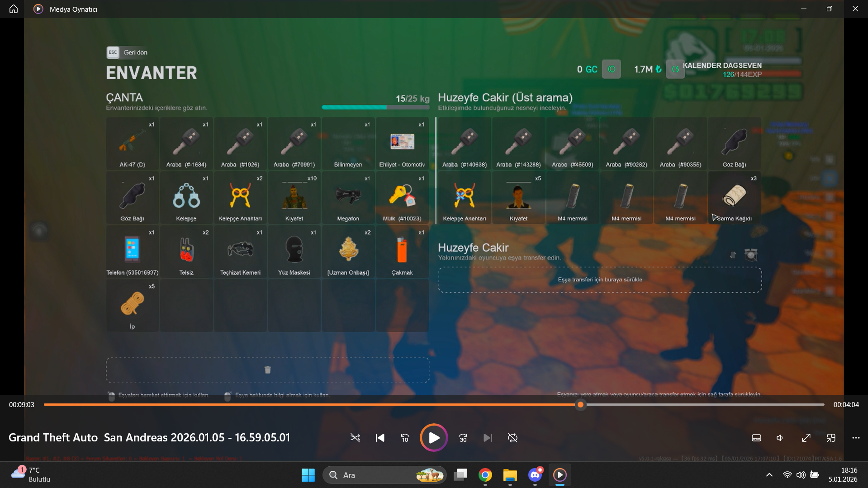Select the Göz Bağı item in Çanta
Image resolution: width=868 pixels, height=488 pixels.
coord(132,198)
